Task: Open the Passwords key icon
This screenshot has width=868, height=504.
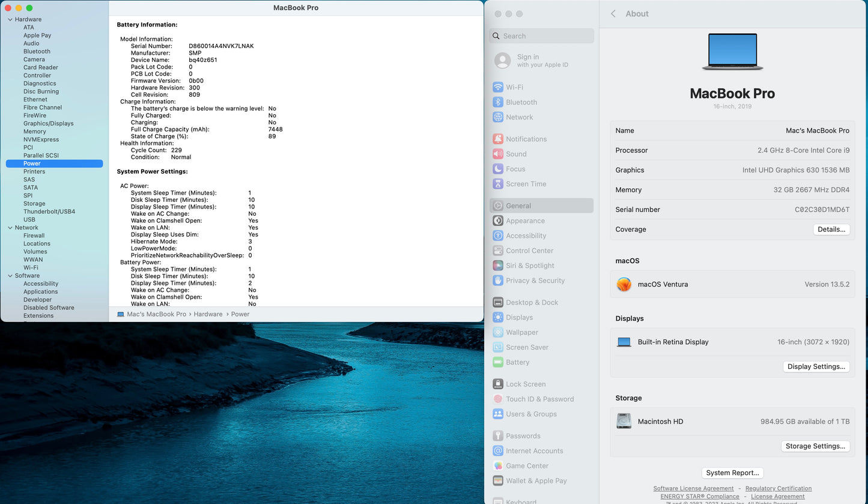Action: pos(497,436)
